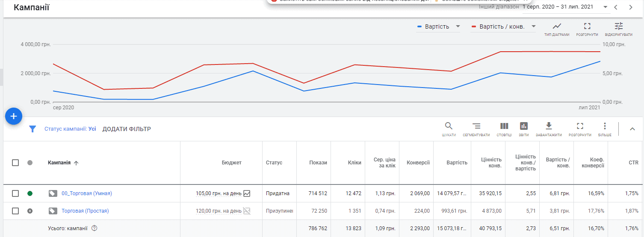Sort by Покази column header
Image resolution: width=644 pixels, height=237 pixels.
318,163
